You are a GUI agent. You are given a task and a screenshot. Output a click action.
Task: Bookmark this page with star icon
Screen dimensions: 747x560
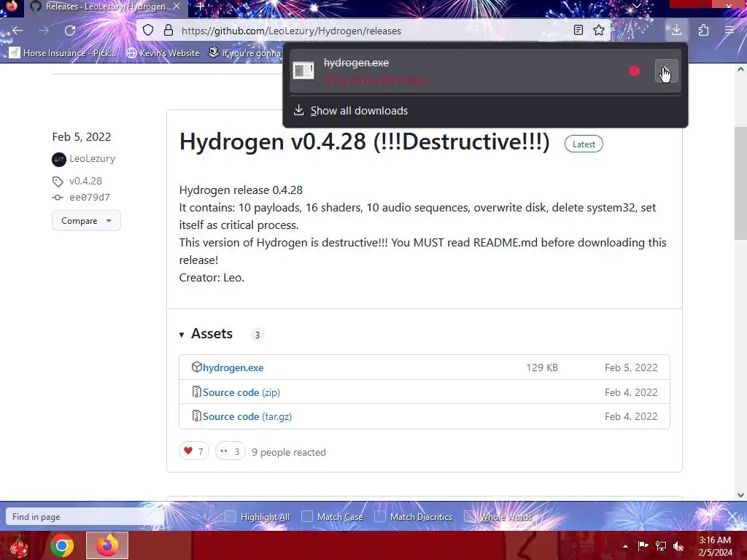click(599, 31)
